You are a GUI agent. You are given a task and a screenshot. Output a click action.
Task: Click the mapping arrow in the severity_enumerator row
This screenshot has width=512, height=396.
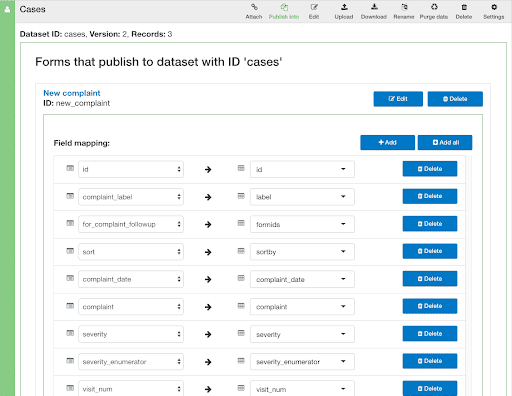point(208,362)
